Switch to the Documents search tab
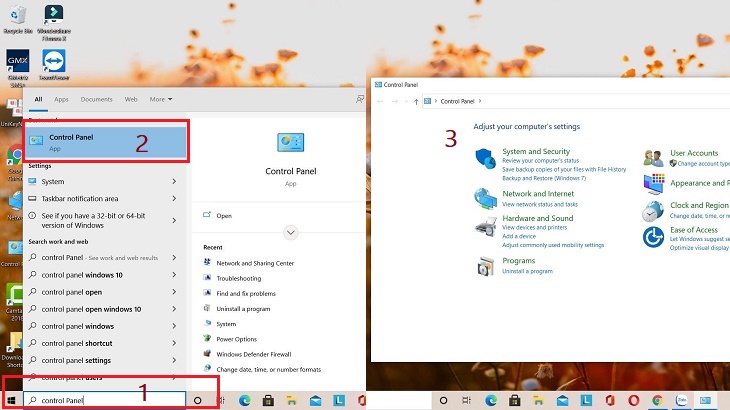This screenshot has width=730, height=410. (x=96, y=99)
